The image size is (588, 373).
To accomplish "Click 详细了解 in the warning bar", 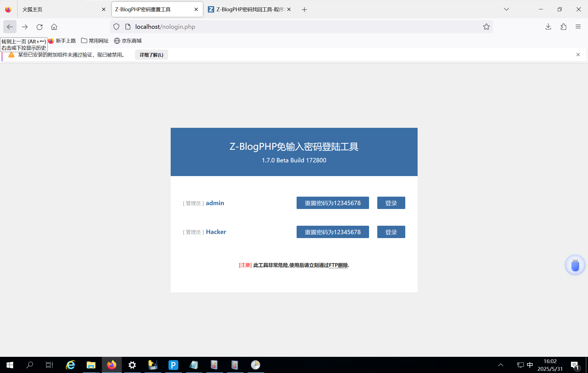I will [151, 55].
